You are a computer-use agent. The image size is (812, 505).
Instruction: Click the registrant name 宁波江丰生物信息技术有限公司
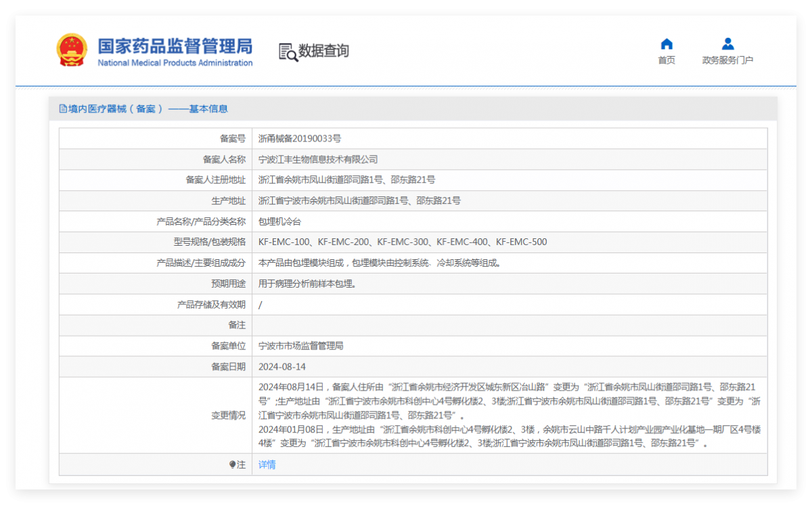tap(318, 160)
